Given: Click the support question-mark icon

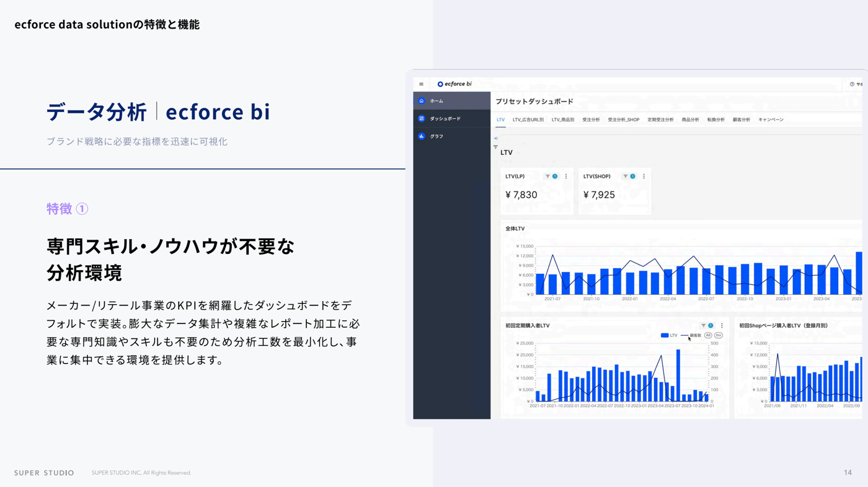Looking at the screenshot, I should point(852,84).
